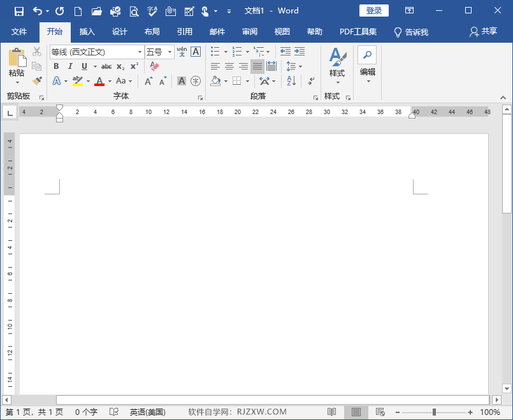Click the Strikethrough abc icon

(106, 66)
